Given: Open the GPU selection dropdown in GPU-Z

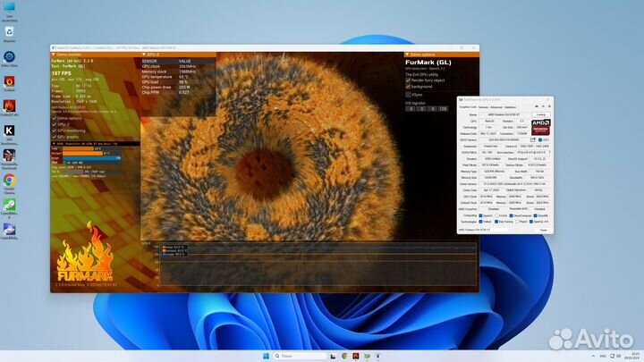Looking at the screenshot, I should 495,230.
